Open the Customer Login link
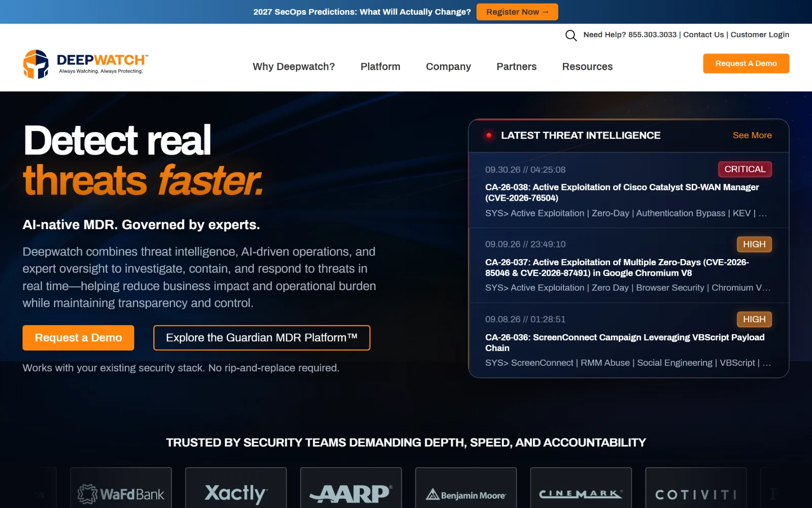Viewport: 812px width, 508px height. pyautogui.click(x=760, y=35)
